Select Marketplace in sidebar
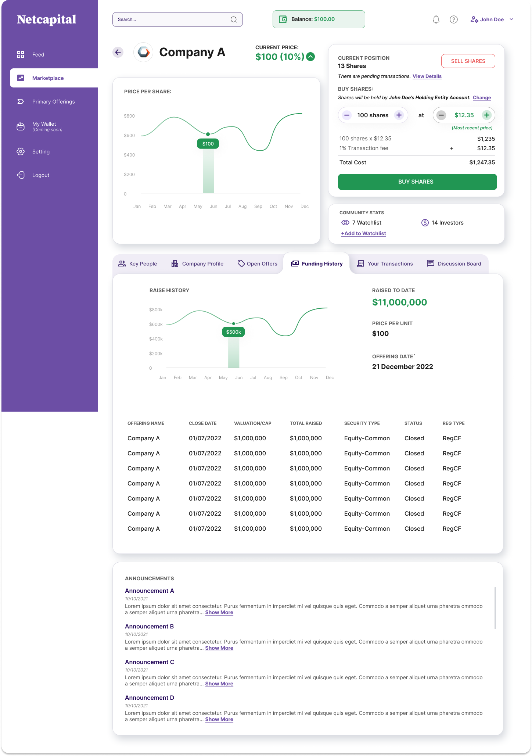The image size is (532, 756). click(x=54, y=78)
